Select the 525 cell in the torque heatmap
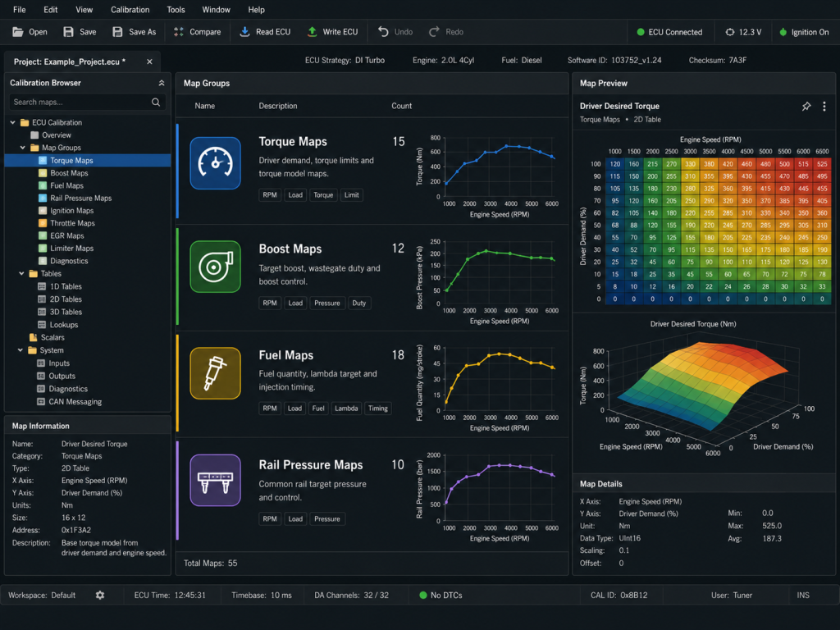 tap(822, 164)
